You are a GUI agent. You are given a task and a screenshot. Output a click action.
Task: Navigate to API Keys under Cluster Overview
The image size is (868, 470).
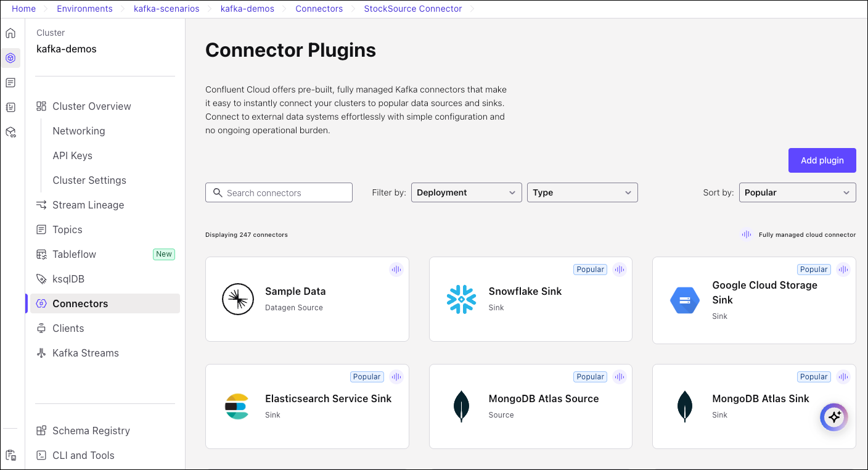pos(72,155)
